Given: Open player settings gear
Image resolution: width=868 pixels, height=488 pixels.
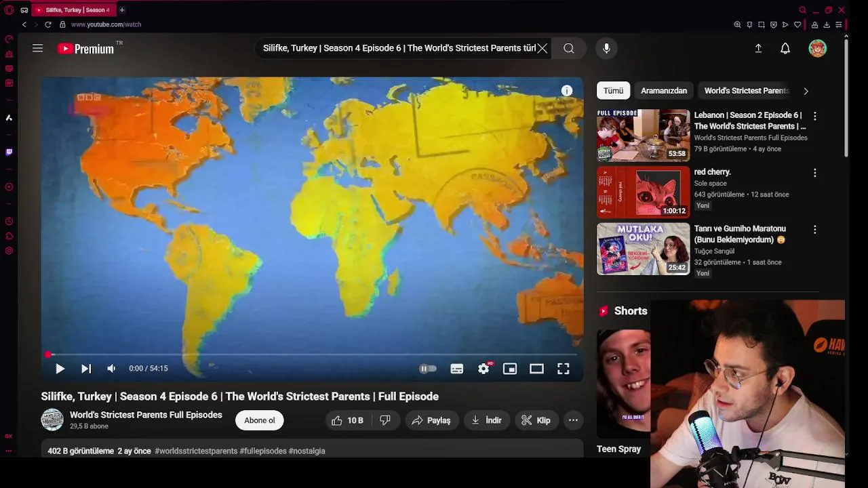Looking at the screenshot, I should tap(484, 368).
